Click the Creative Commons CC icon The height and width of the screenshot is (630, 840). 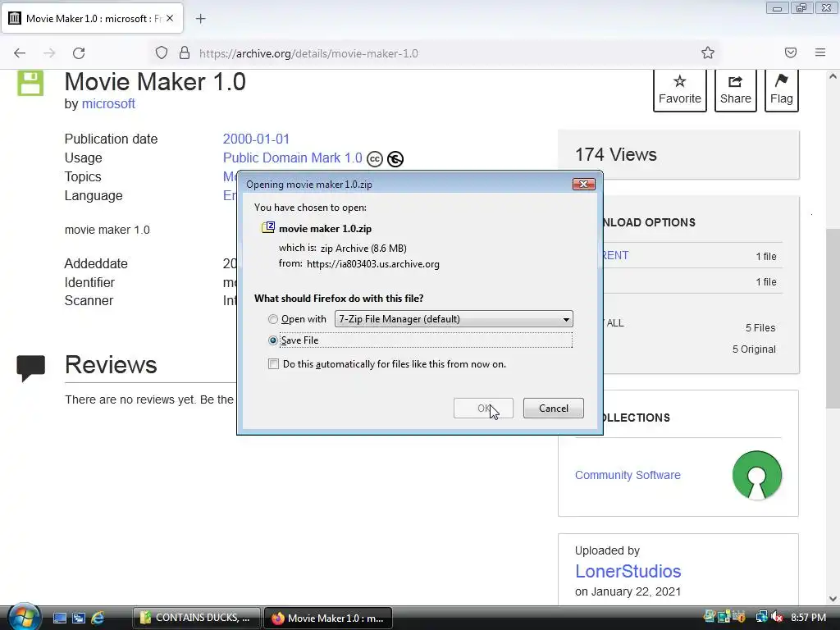tap(374, 159)
